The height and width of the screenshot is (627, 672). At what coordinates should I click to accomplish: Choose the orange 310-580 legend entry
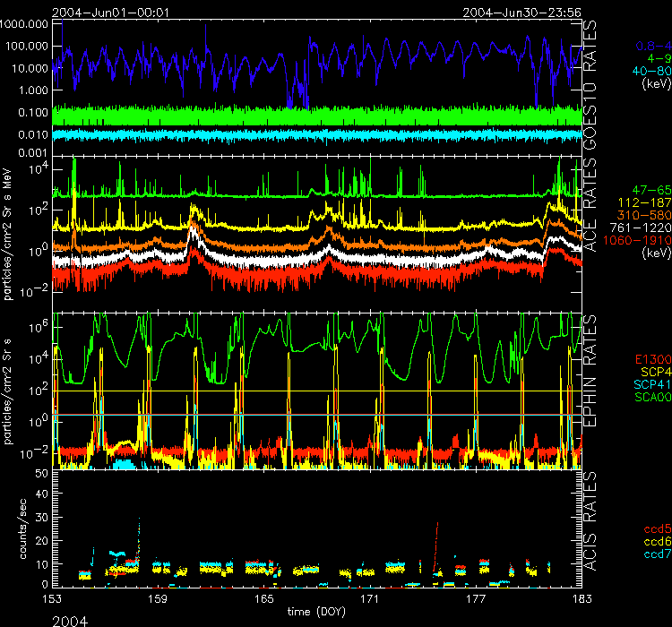click(x=642, y=216)
